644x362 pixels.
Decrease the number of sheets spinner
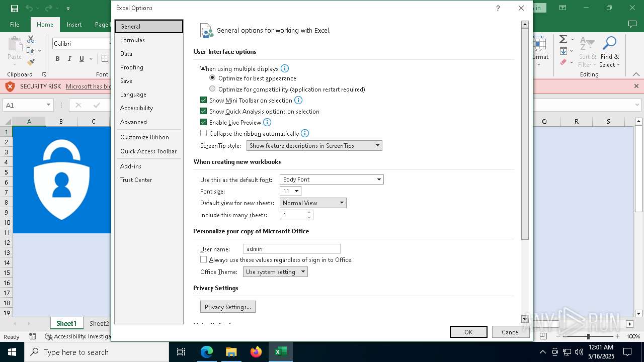309,217
